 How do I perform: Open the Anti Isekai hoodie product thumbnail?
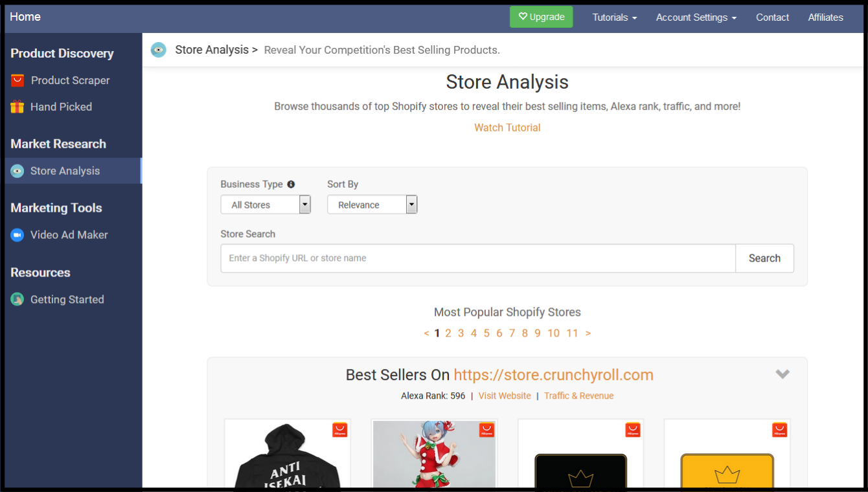[x=288, y=453]
